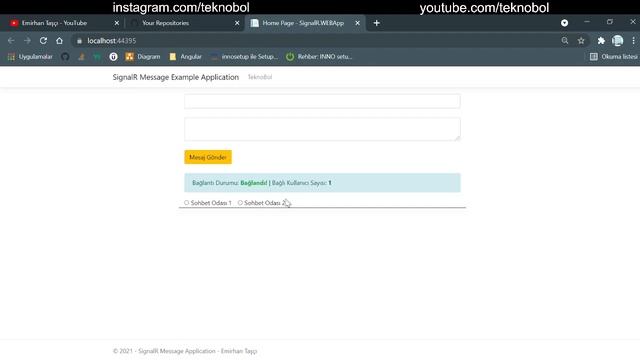Switch to the Your Repositories tab
This screenshot has height=360, width=640.
[x=184, y=23]
